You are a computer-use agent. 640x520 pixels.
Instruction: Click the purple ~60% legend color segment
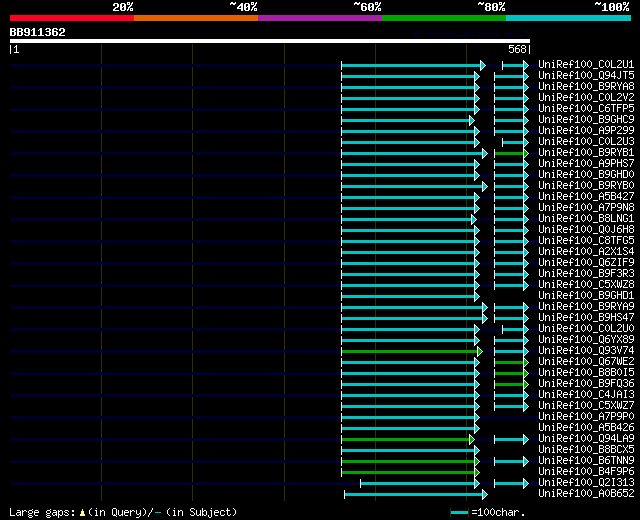tap(320, 18)
